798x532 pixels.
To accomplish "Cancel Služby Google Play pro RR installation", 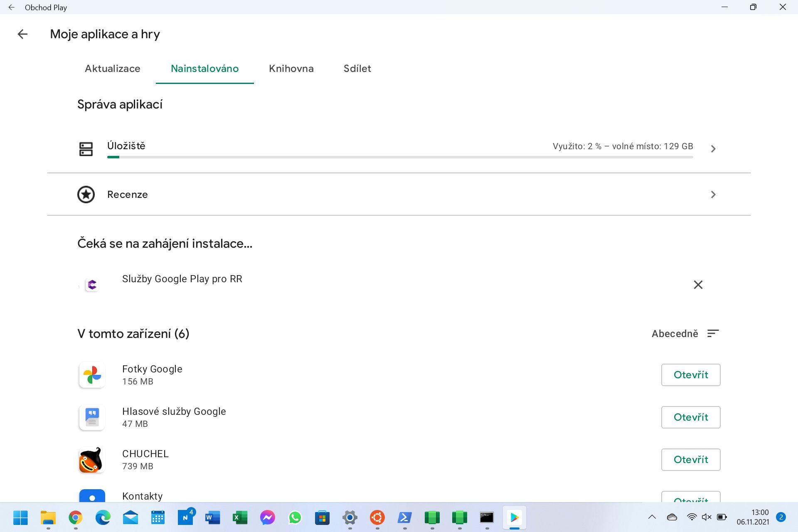I will coord(698,285).
